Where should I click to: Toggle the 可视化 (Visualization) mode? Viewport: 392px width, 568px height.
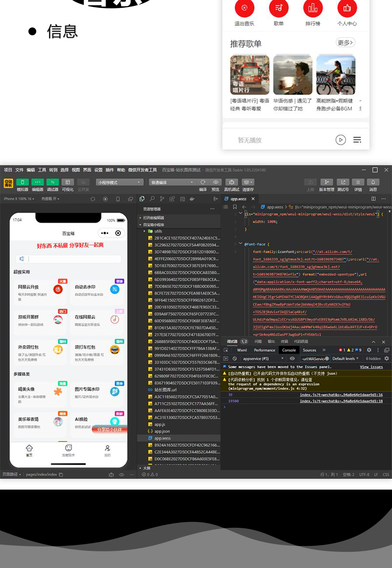point(67,182)
